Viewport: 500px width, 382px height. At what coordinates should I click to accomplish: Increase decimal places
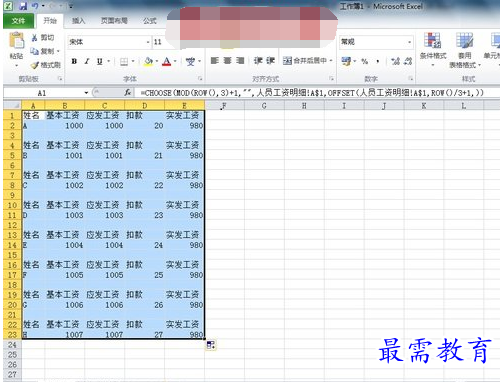395,61
